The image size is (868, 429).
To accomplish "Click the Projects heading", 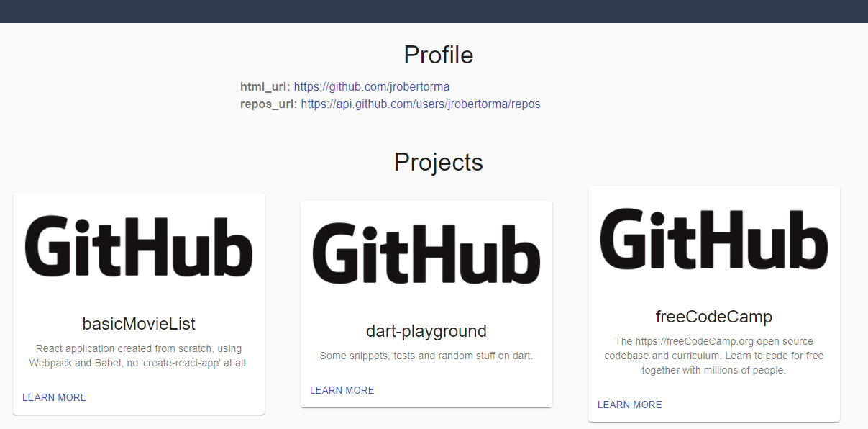I will 439,162.
